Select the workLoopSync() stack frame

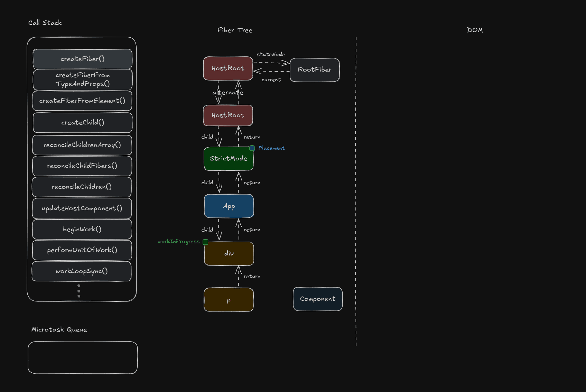tap(82, 271)
